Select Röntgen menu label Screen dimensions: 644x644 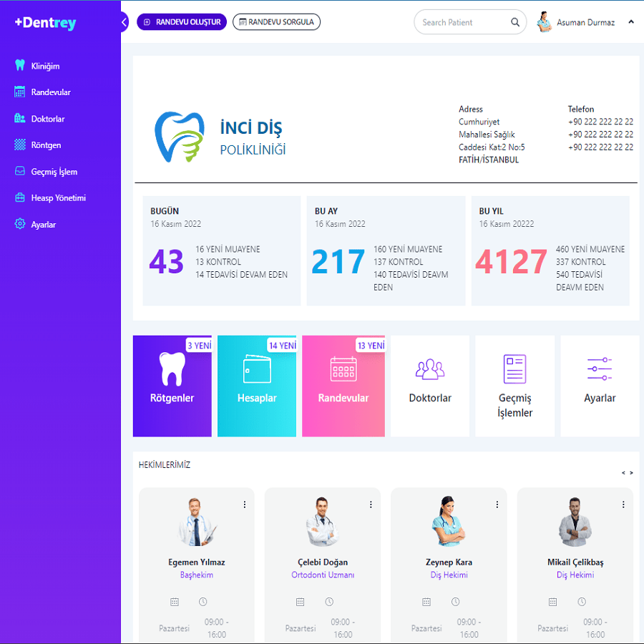coord(46,145)
